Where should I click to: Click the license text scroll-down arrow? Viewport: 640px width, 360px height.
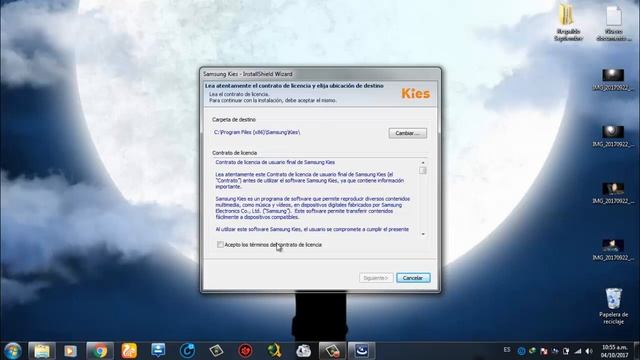tap(423, 234)
